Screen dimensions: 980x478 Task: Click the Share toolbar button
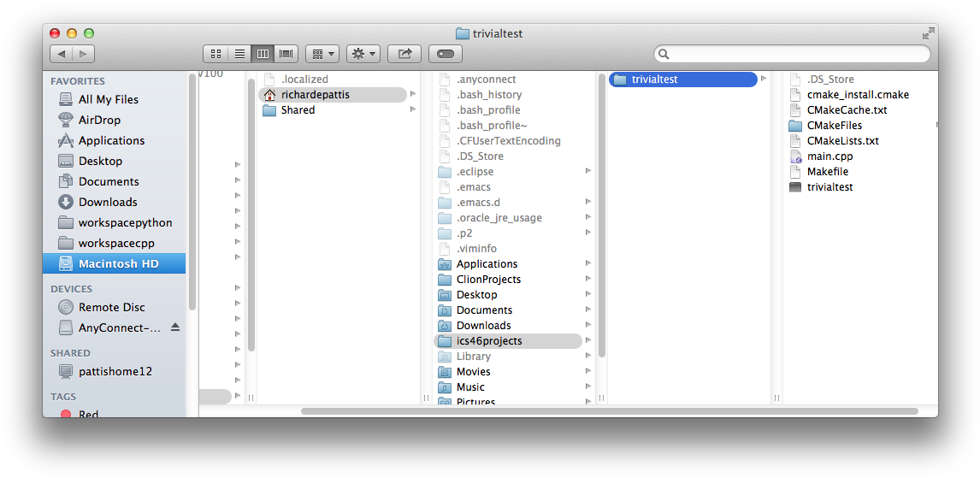404,54
